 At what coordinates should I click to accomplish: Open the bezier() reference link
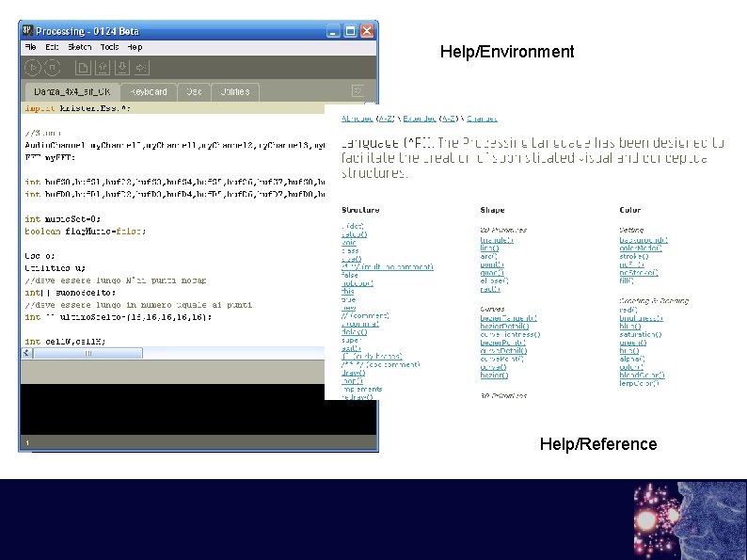pyautogui.click(x=494, y=376)
